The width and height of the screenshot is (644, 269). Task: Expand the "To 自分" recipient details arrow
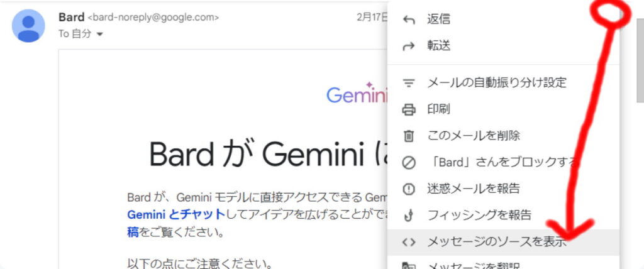pyautogui.click(x=99, y=35)
